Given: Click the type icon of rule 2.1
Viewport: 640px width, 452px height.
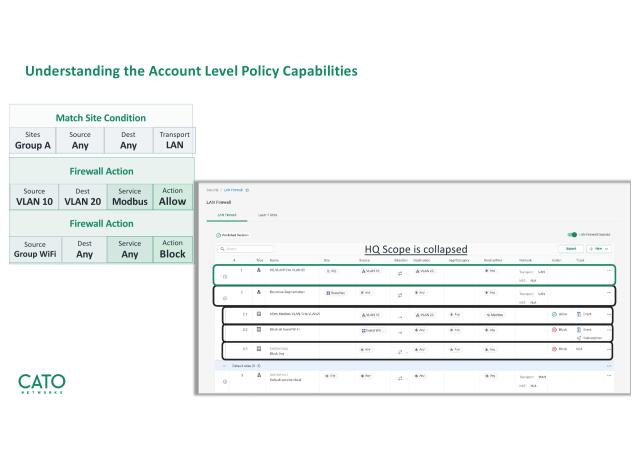Looking at the screenshot, I should (x=260, y=315).
